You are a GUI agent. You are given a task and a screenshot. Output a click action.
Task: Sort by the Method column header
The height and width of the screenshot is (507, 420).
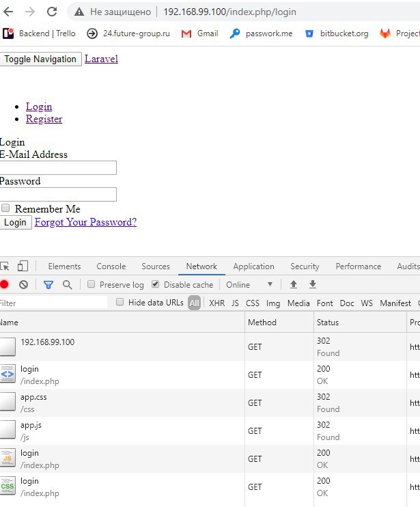click(x=279, y=323)
